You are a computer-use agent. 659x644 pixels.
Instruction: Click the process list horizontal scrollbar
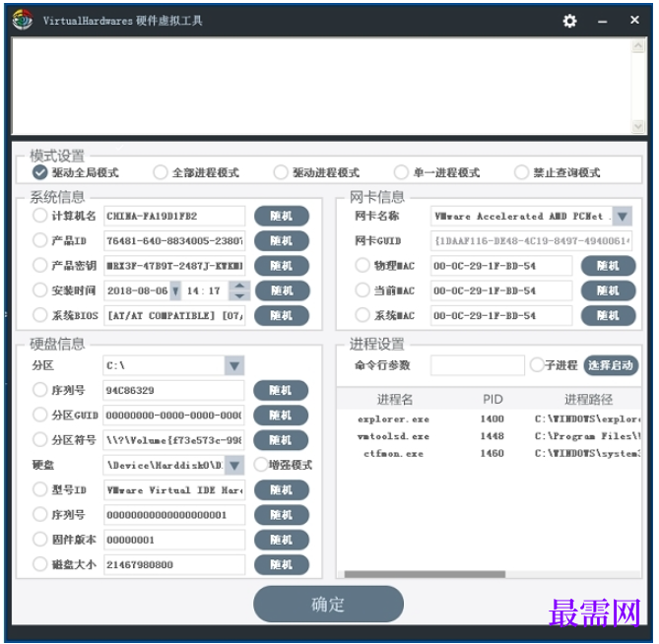(x=425, y=574)
